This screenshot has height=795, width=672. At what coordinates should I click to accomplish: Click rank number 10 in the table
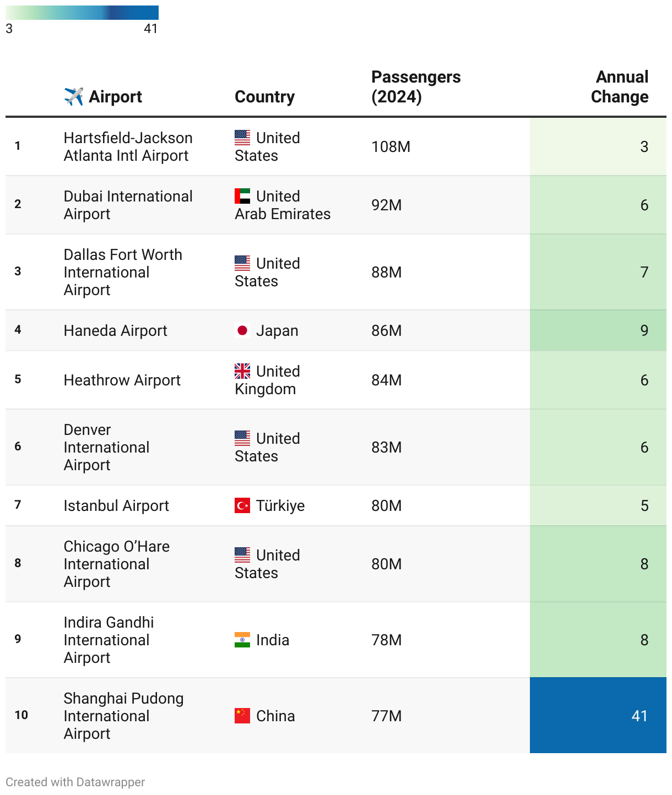21,715
